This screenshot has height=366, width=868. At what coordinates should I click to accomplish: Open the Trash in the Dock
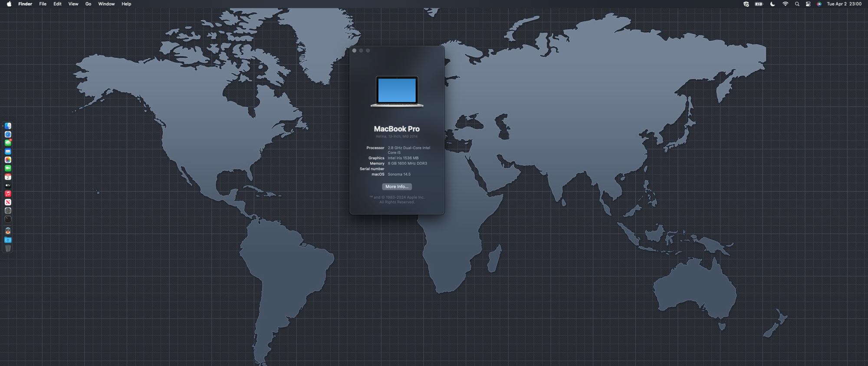click(8, 248)
